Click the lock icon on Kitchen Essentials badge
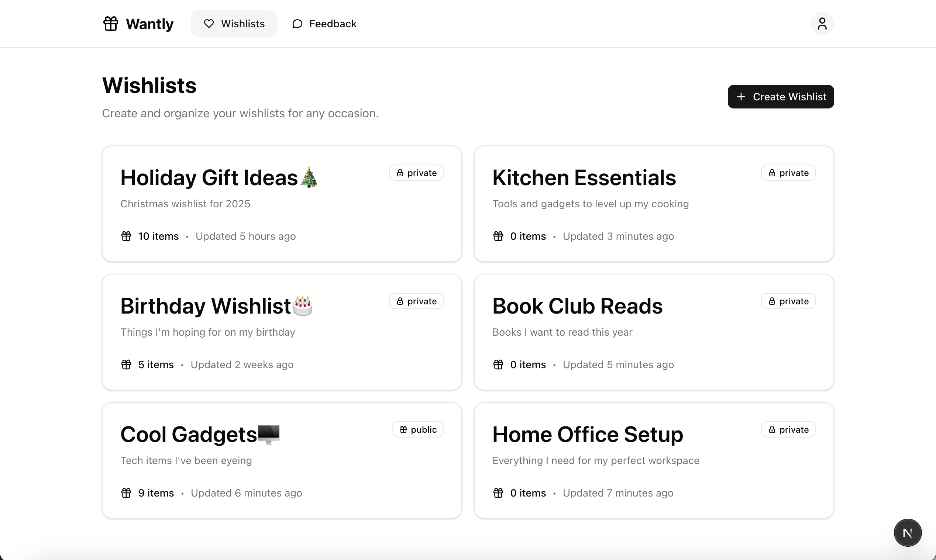Screen dimensions: 936x560 pyautogui.click(x=772, y=172)
